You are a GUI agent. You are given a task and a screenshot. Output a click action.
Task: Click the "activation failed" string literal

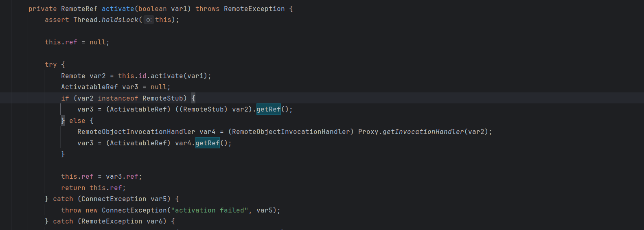pos(209,210)
